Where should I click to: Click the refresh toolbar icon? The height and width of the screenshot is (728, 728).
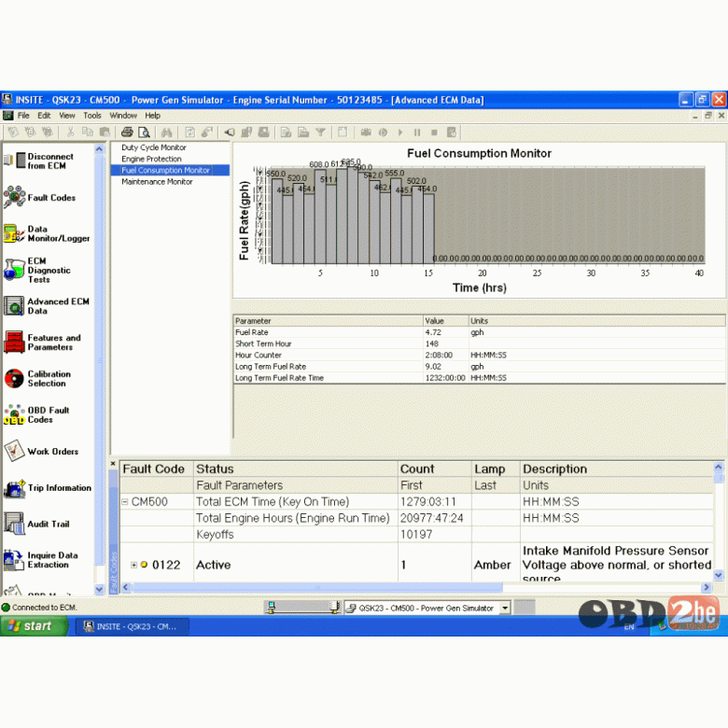tap(189, 133)
